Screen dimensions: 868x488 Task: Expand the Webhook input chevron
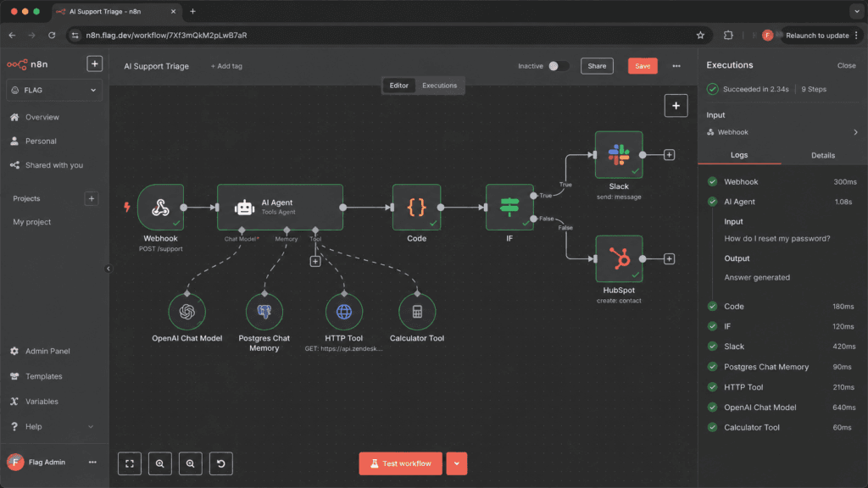[855, 132]
